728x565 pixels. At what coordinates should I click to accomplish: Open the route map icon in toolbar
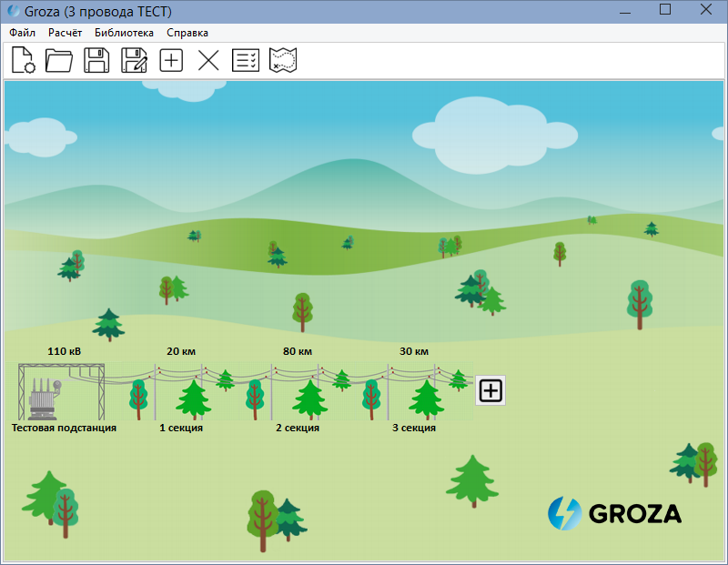283,61
